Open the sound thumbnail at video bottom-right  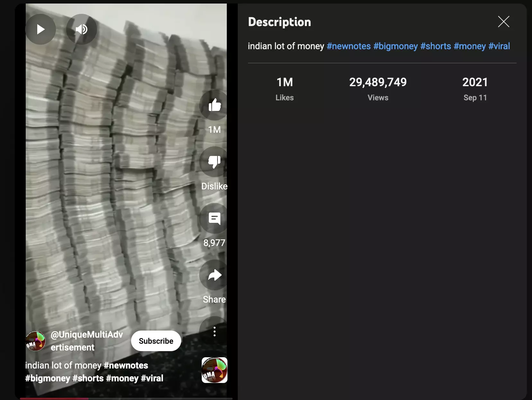[214, 370]
